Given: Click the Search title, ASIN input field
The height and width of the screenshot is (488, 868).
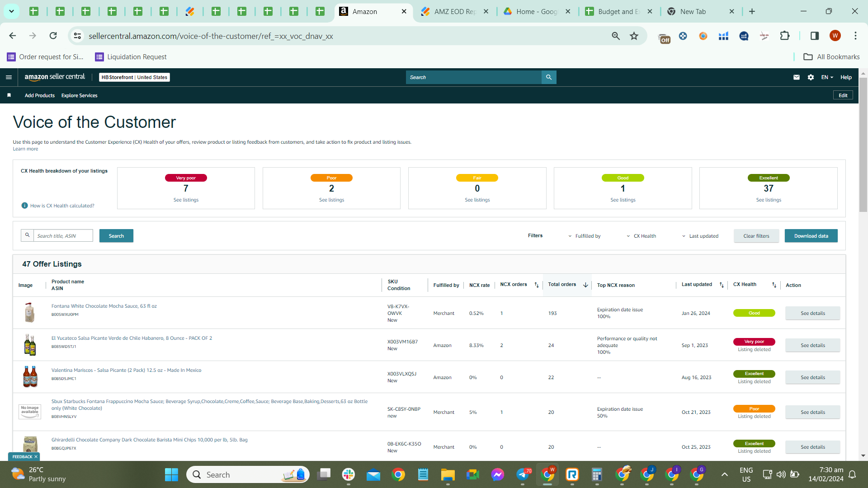Looking at the screenshot, I should [63, 235].
